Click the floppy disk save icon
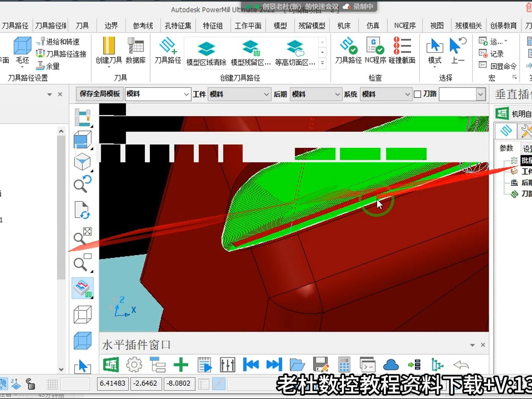 [321, 365]
